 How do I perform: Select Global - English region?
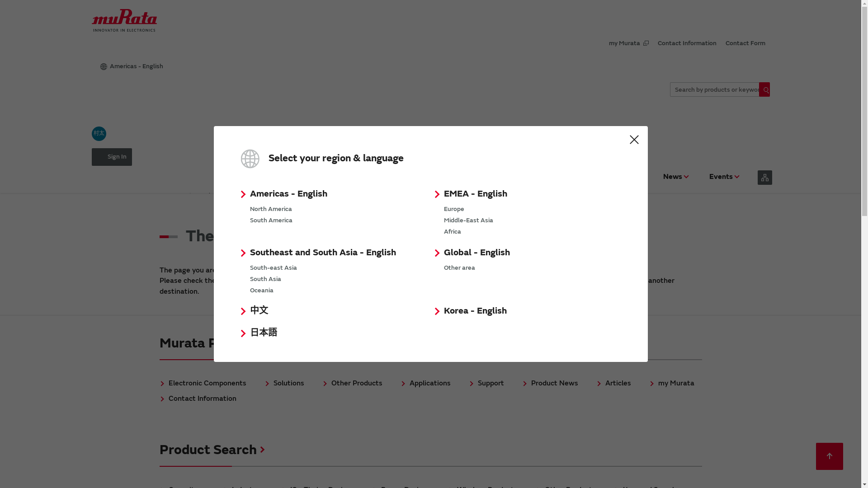[476, 253]
